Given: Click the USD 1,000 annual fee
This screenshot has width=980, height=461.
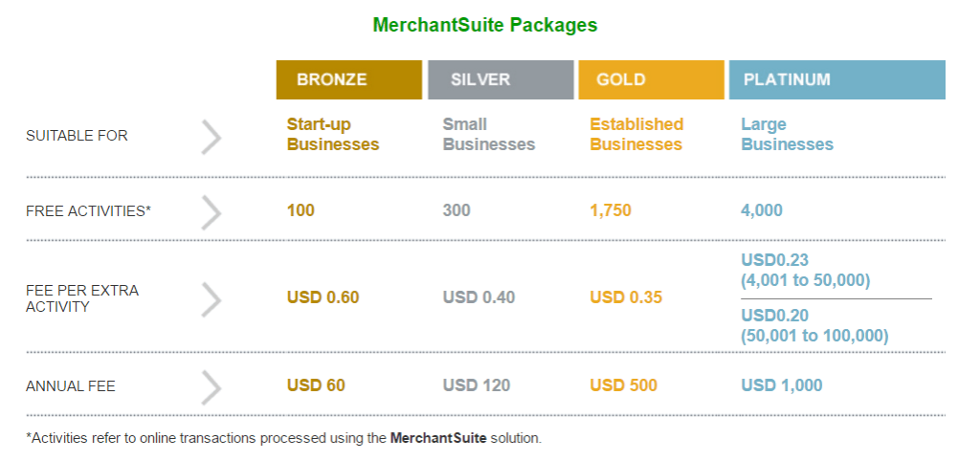Looking at the screenshot, I should tap(782, 385).
